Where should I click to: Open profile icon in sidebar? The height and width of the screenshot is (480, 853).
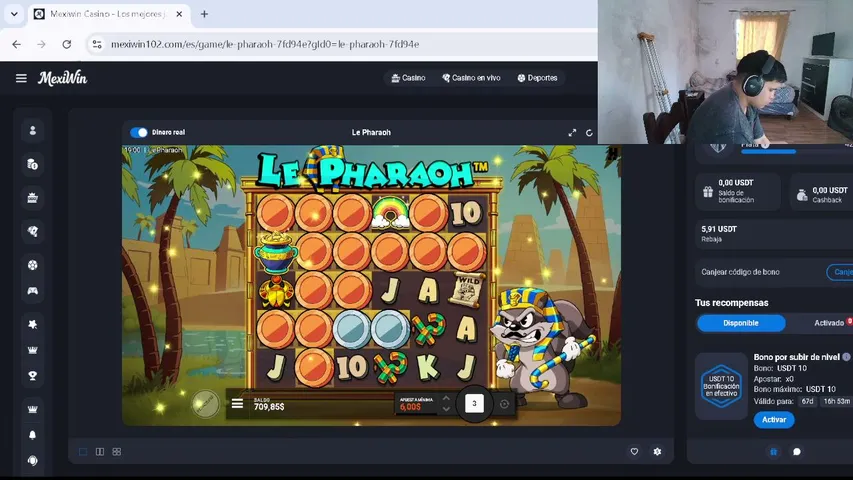point(33,131)
